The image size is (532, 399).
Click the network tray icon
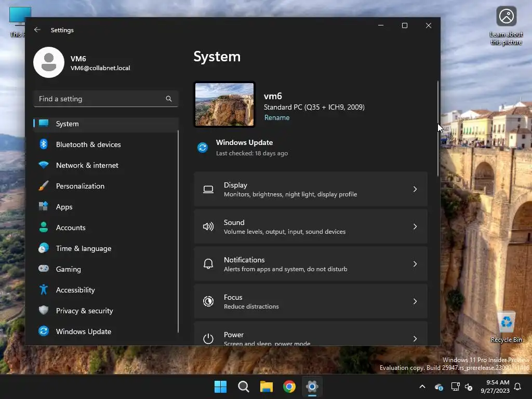pos(455,387)
